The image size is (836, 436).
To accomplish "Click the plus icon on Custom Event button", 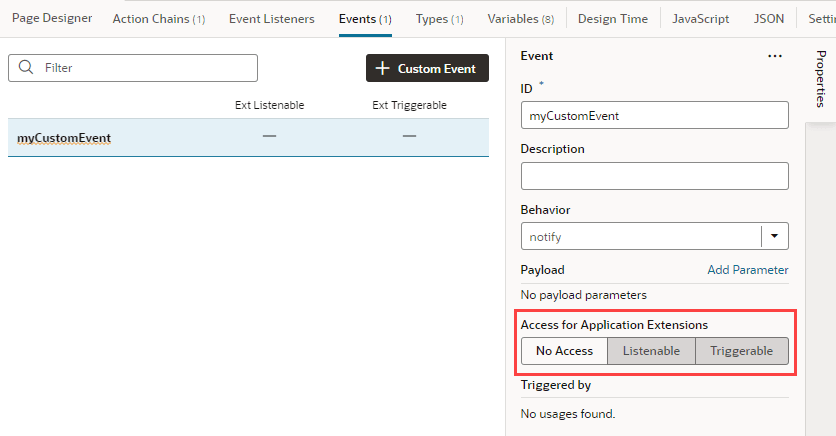I will pyautogui.click(x=382, y=68).
